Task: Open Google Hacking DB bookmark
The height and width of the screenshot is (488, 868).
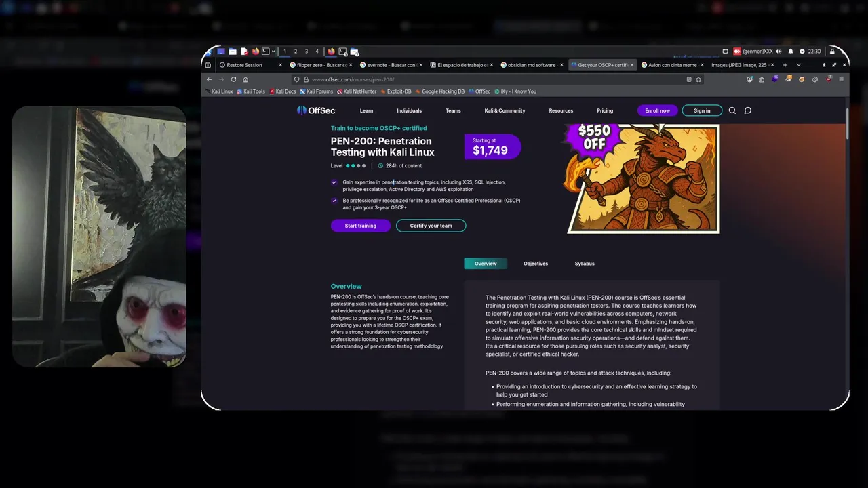Action: click(440, 91)
